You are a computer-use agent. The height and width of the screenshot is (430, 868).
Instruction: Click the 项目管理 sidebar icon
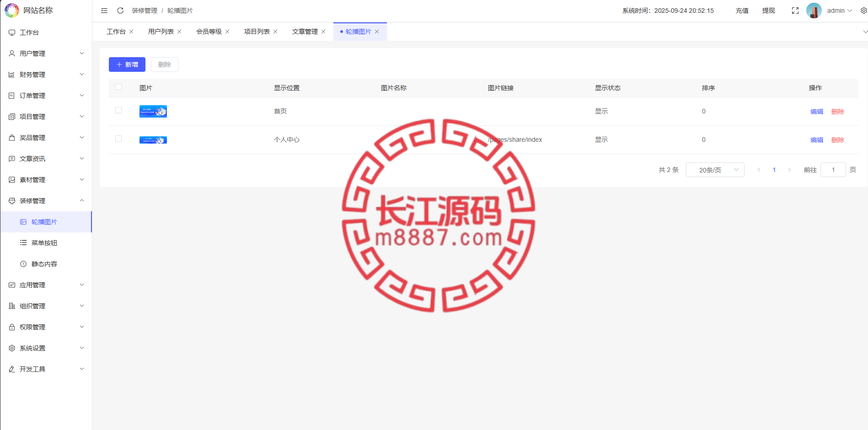click(12, 117)
